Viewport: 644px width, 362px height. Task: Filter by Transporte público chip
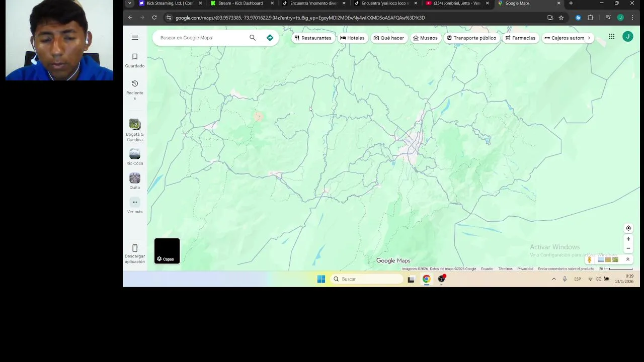click(x=471, y=38)
